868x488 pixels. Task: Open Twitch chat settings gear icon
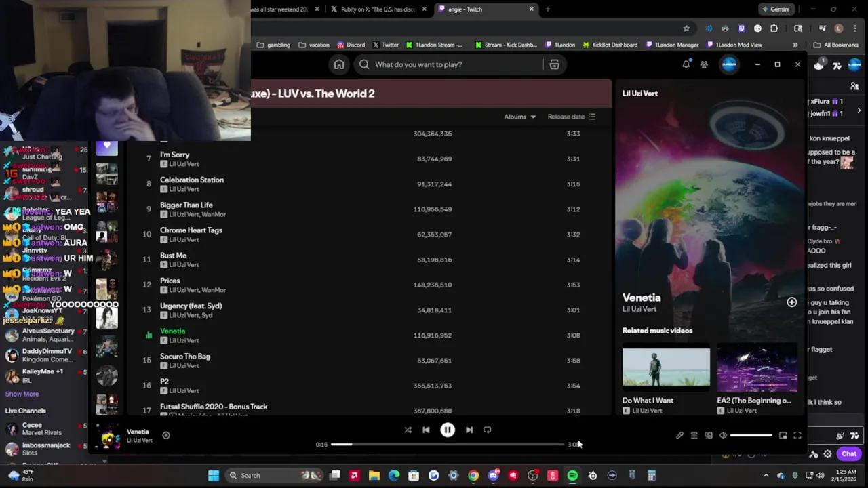pyautogui.click(x=827, y=454)
